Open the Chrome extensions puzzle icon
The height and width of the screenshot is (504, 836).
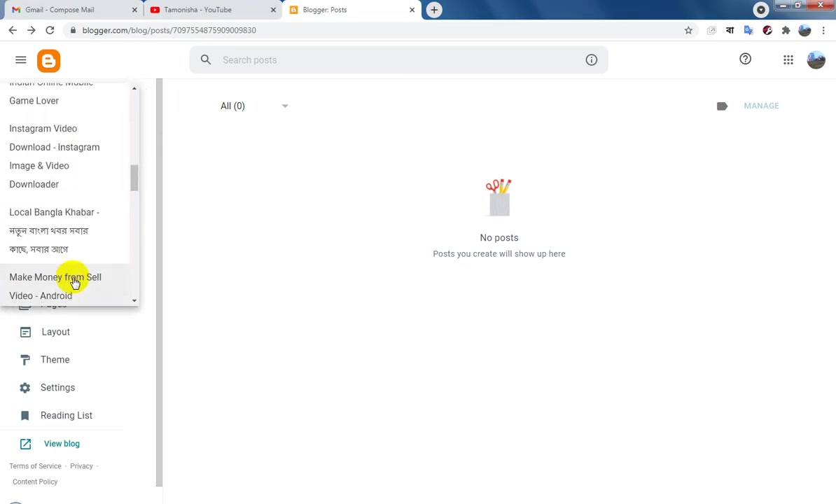coord(786,30)
